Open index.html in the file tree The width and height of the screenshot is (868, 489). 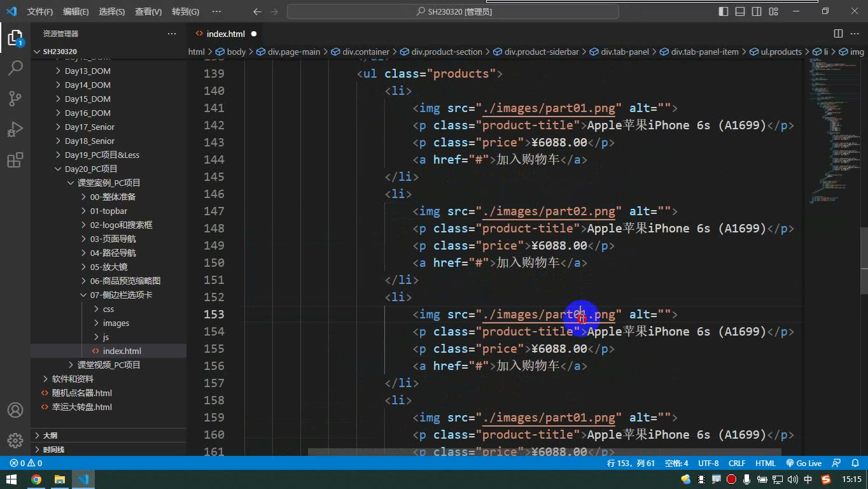(x=122, y=351)
